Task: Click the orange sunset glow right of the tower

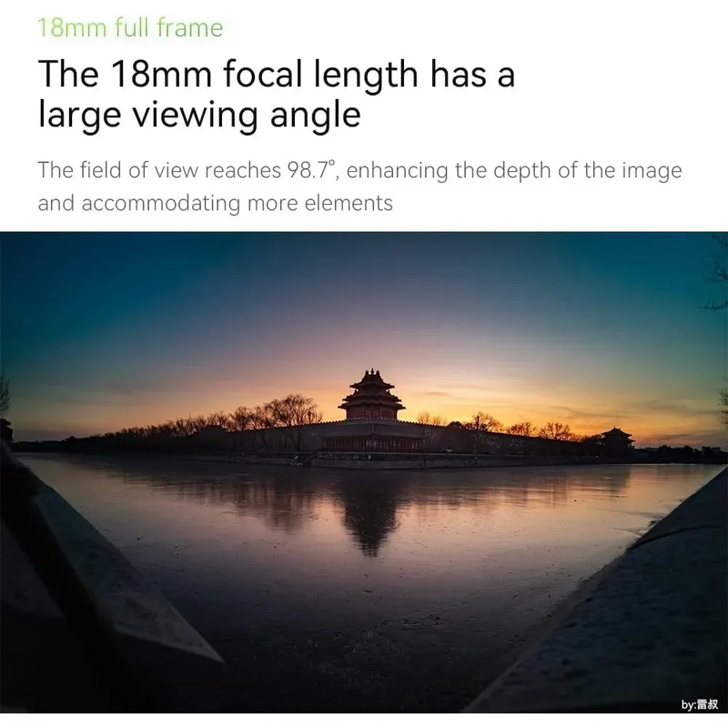Action: 501,399
